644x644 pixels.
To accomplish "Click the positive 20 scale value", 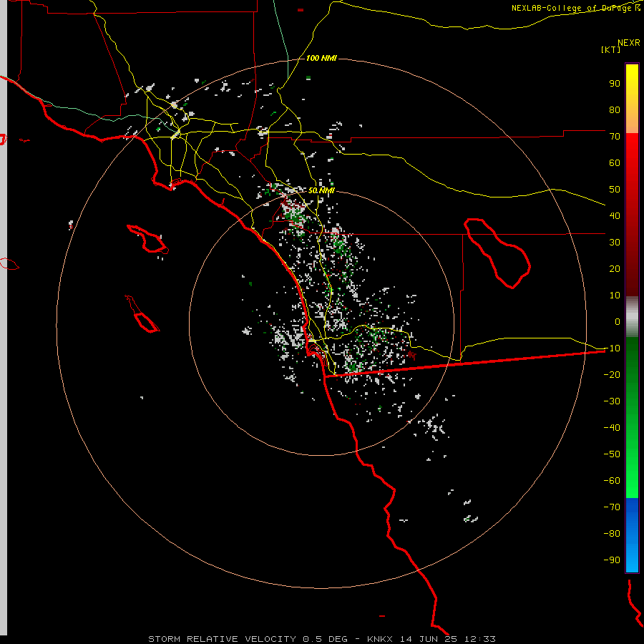I will point(615,268).
